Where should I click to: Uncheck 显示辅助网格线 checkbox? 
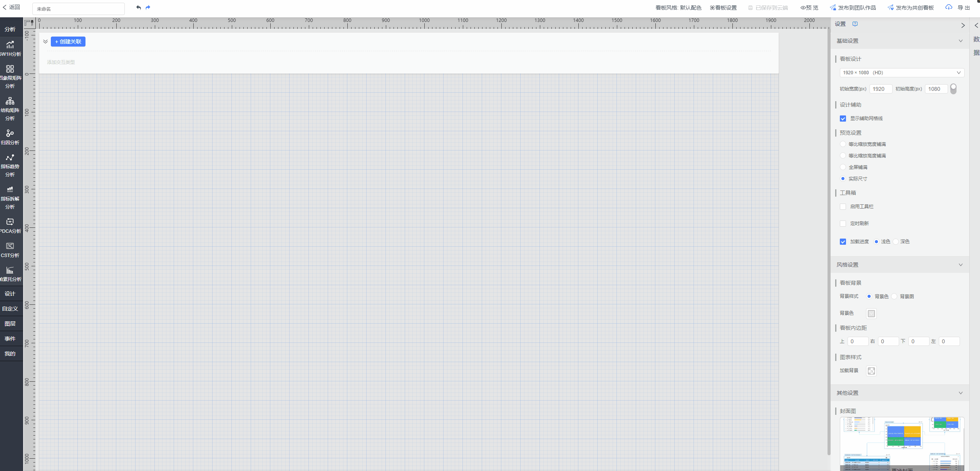(x=843, y=119)
